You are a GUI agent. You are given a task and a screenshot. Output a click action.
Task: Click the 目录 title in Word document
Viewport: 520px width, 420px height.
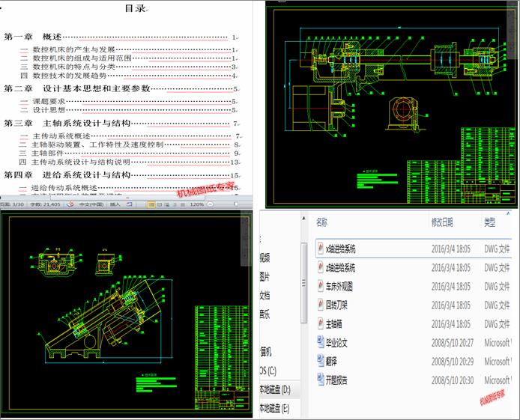135,8
